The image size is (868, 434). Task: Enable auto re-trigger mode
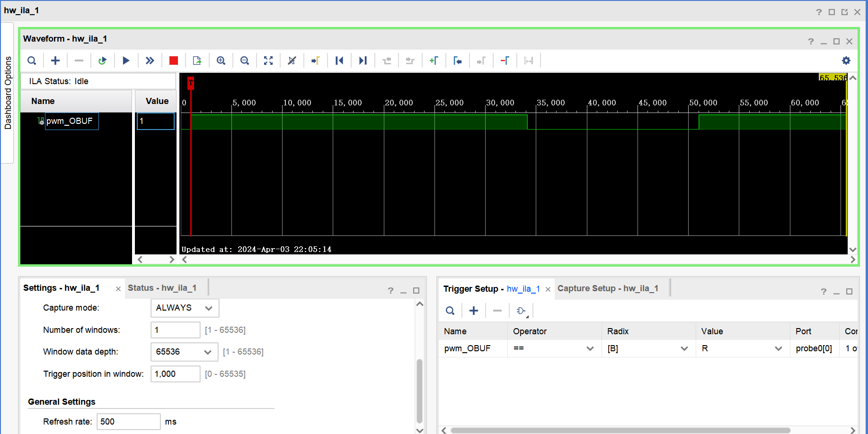[103, 60]
